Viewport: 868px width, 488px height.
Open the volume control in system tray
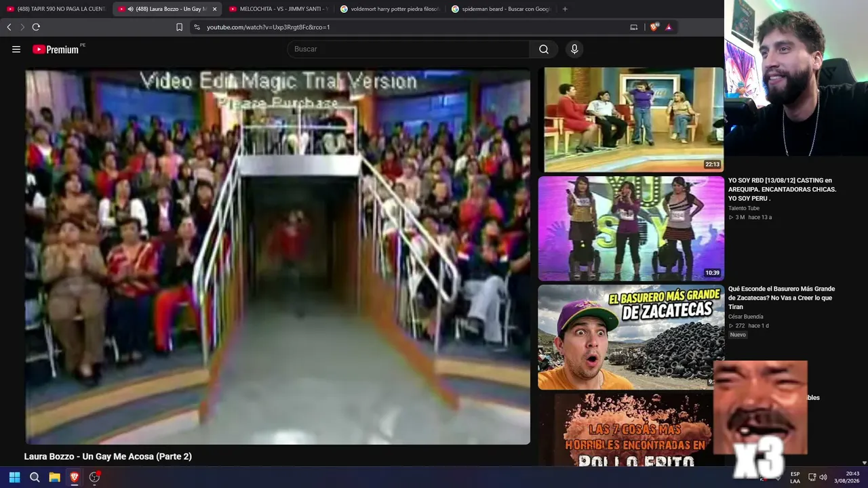click(823, 477)
